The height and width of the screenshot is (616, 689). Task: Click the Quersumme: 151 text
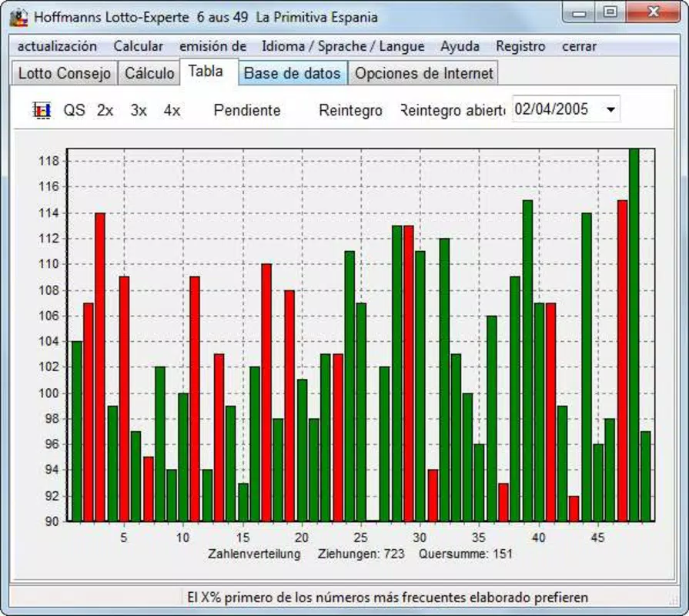point(466,554)
